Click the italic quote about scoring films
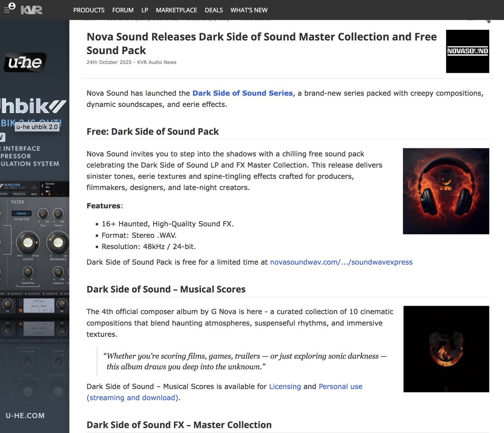The image size is (504, 433). (x=244, y=361)
